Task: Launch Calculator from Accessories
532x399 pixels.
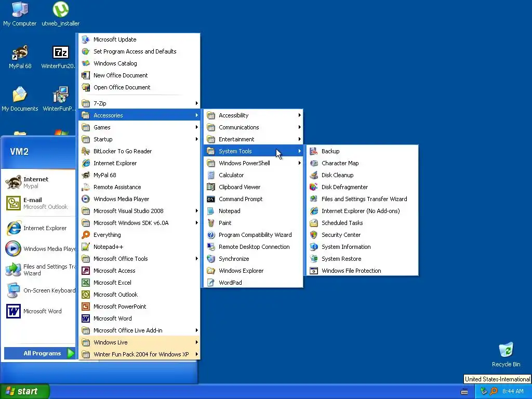Action: tap(253, 175)
